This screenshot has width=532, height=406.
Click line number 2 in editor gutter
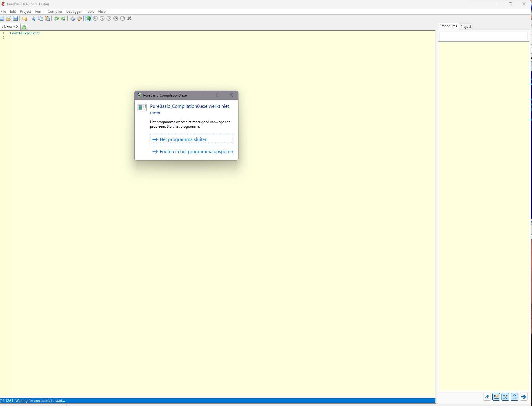pyautogui.click(x=4, y=38)
